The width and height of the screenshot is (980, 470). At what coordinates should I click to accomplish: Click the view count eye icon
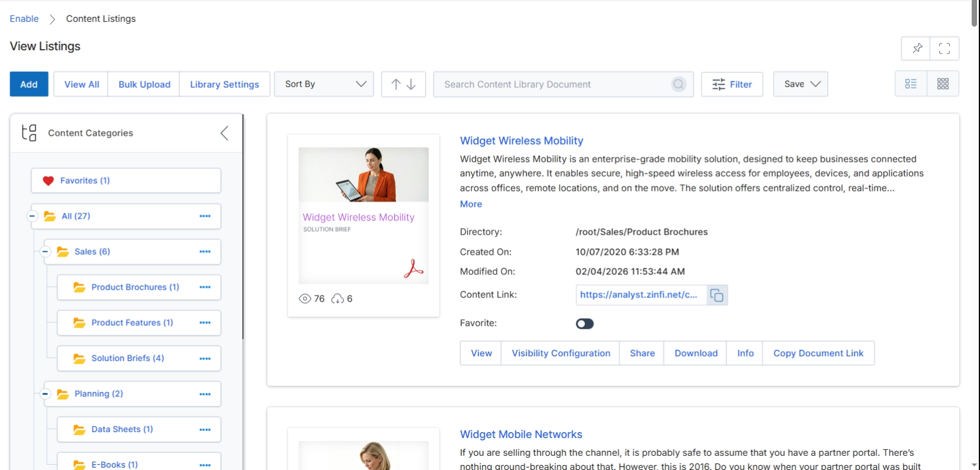pyautogui.click(x=305, y=299)
